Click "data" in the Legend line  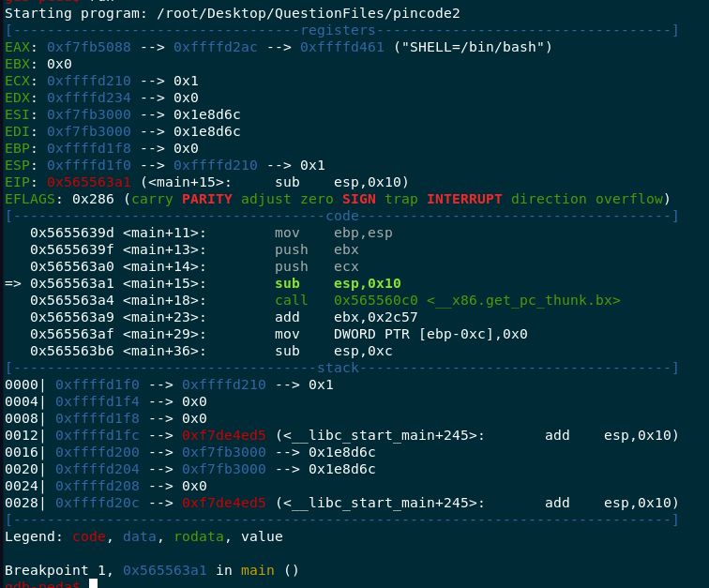tap(140, 536)
